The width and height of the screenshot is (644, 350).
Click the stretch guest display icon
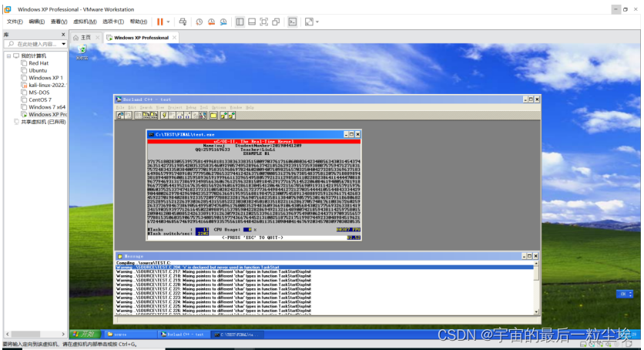click(309, 22)
